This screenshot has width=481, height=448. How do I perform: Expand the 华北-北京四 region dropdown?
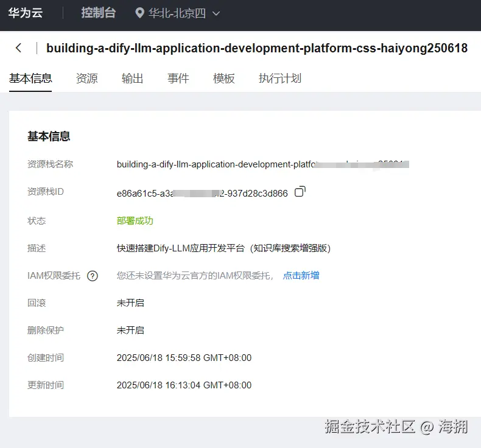pyautogui.click(x=216, y=13)
